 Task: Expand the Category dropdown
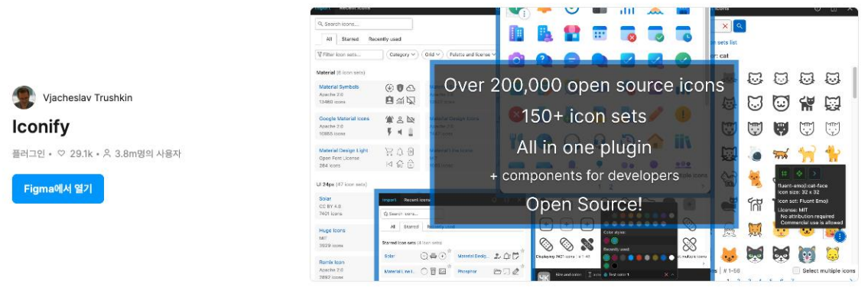(402, 54)
